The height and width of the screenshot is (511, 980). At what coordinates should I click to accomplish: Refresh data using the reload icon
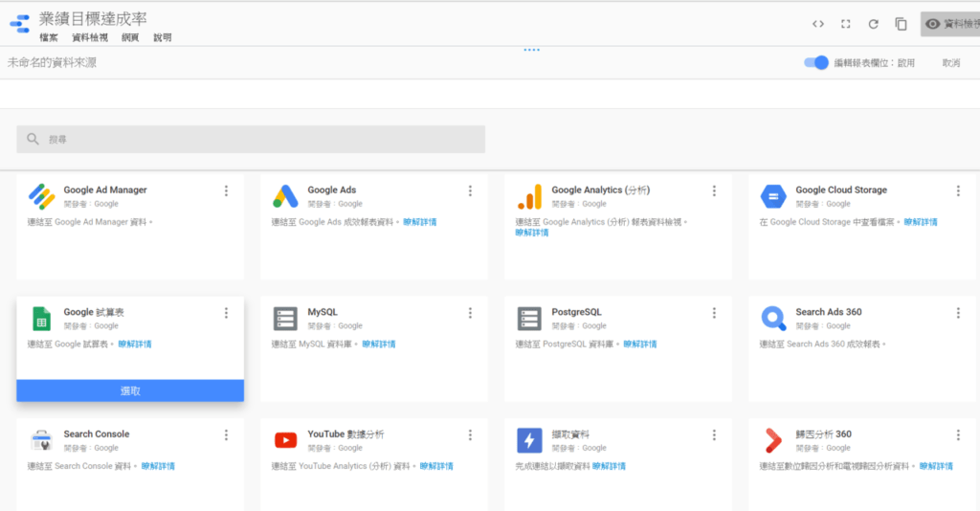pyautogui.click(x=873, y=24)
